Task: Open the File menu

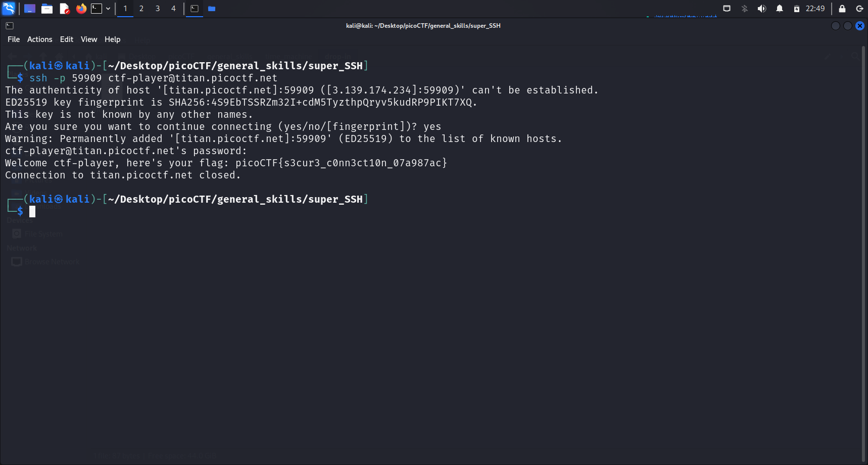Action: point(14,39)
